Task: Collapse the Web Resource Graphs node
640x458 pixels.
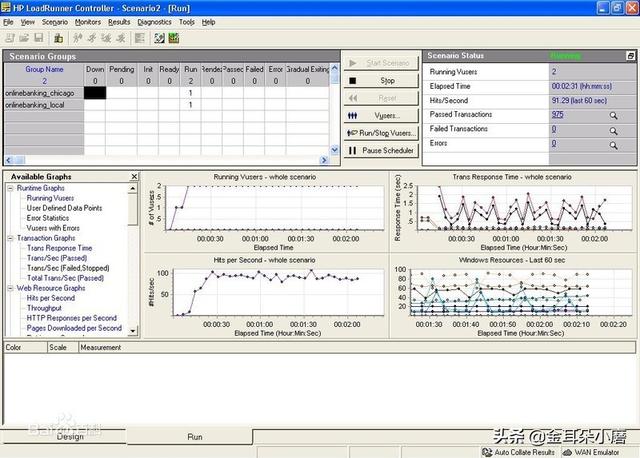Action: (11, 288)
